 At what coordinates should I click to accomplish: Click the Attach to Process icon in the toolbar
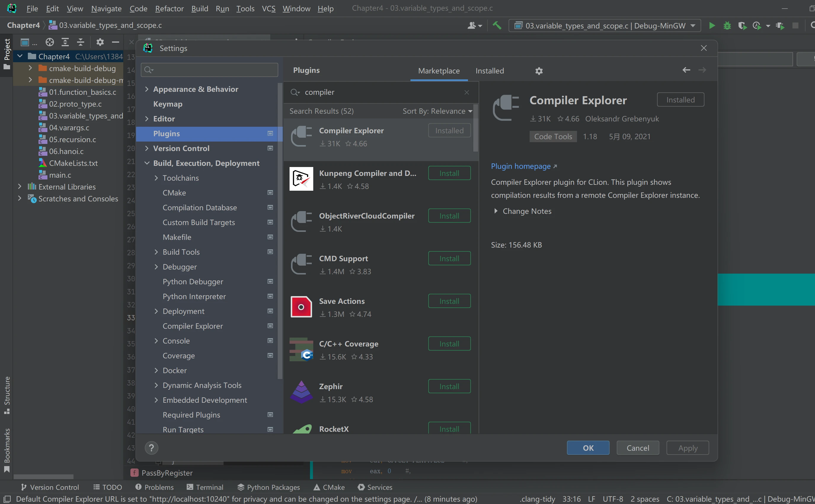point(780,26)
